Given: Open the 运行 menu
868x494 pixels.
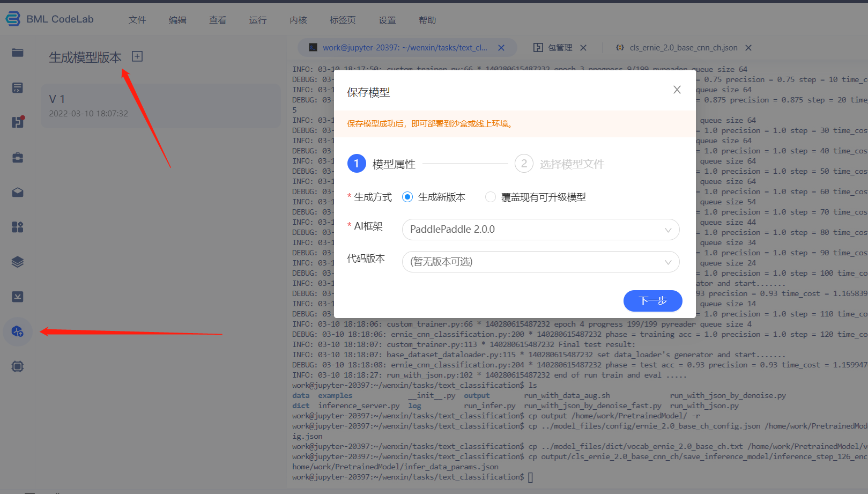Looking at the screenshot, I should (258, 20).
